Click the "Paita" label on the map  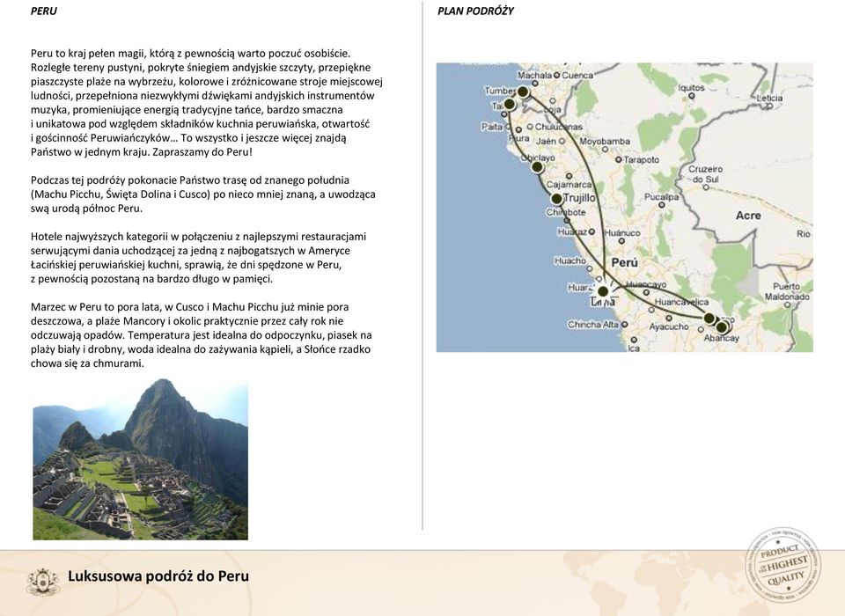491,127
